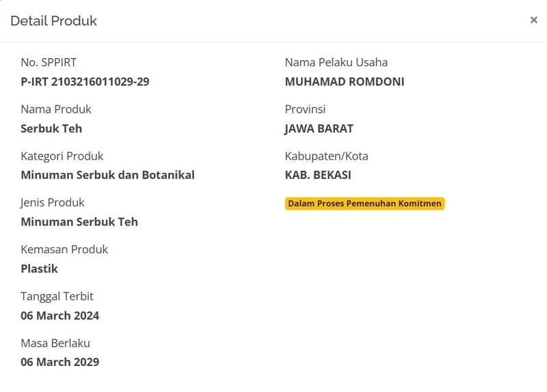This screenshot has height=392, width=547.
Task: Select the province value JAWA BARAT
Action: (319, 128)
